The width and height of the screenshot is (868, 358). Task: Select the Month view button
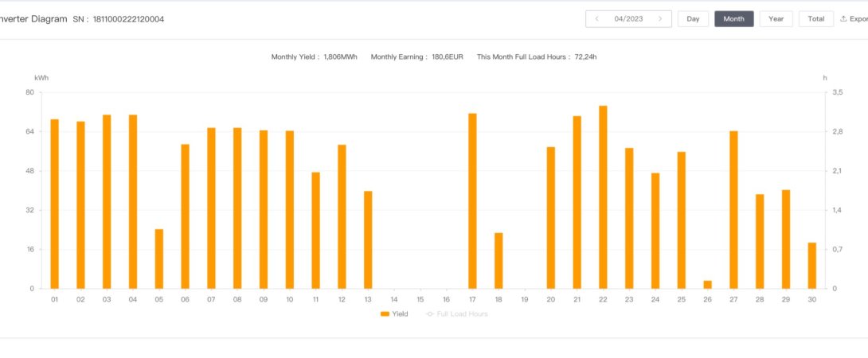pos(733,19)
